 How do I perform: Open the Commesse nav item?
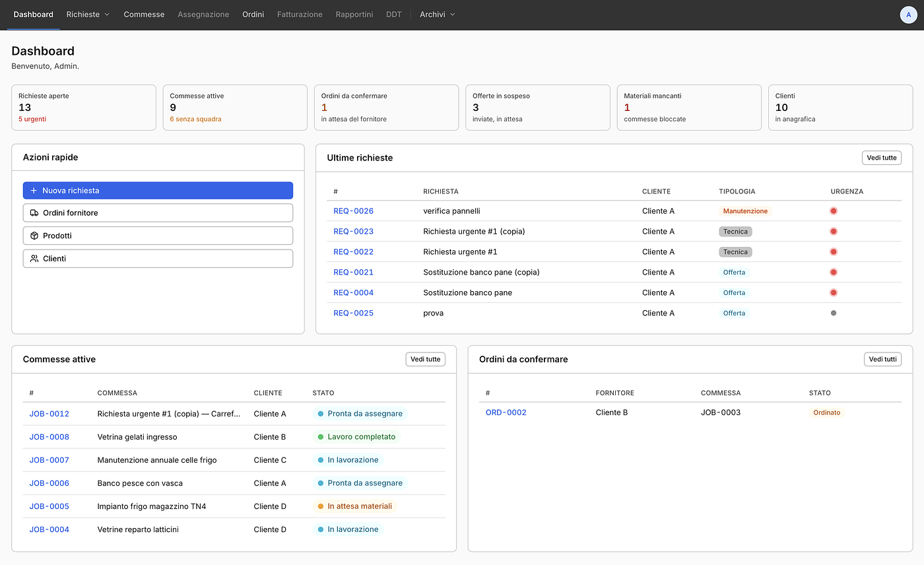tap(144, 15)
